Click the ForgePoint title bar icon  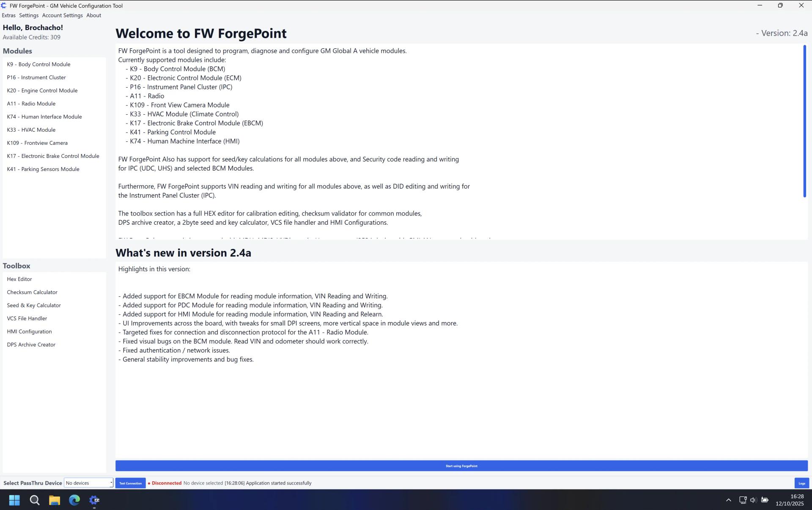click(x=4, y=6)
